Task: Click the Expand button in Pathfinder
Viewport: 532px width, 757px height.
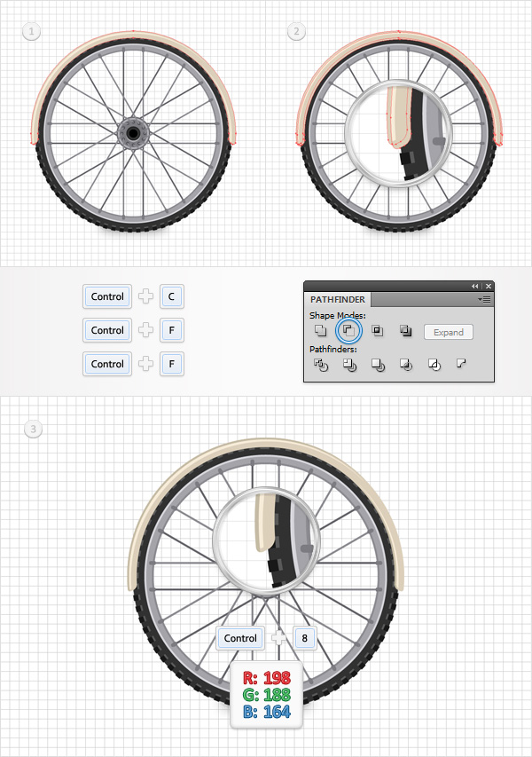Action: [448, 332]
